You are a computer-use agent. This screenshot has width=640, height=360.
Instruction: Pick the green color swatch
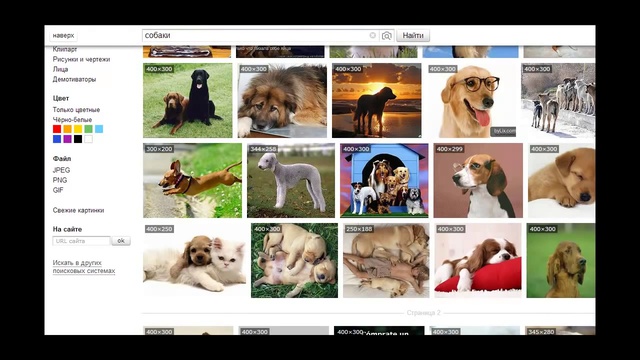(x=89, y=129)
